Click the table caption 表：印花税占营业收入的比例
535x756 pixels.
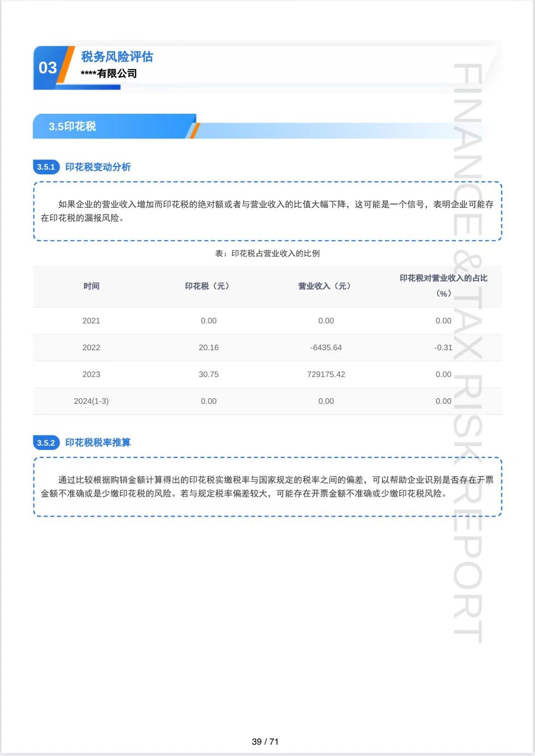click(267, 253)
